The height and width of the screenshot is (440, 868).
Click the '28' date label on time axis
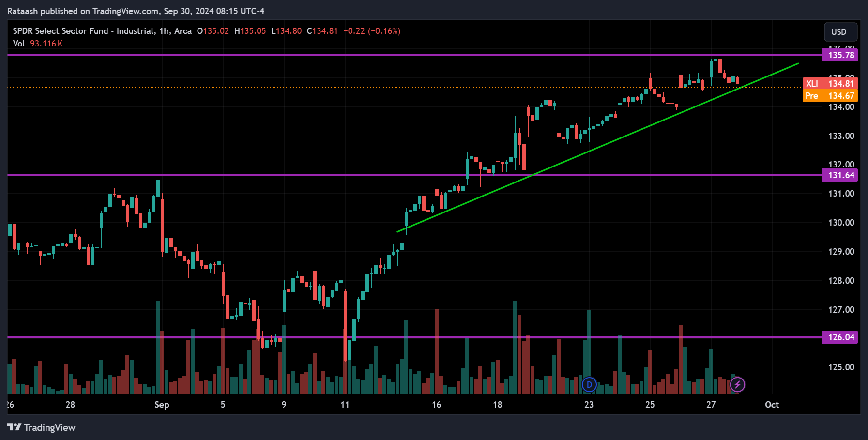(x=70, y=405)
